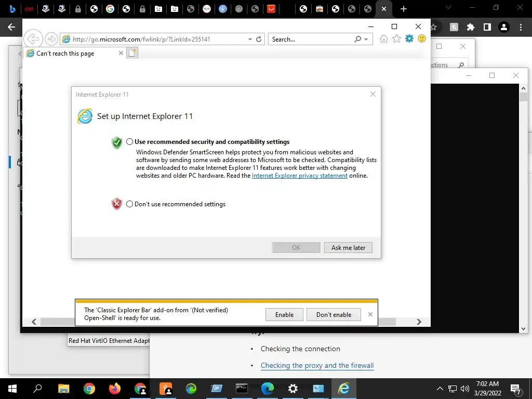The height and width of the screenshot is (399, 532).
Task: Toggle the Chrome side panel icon
Action: [x=487, y=27]
